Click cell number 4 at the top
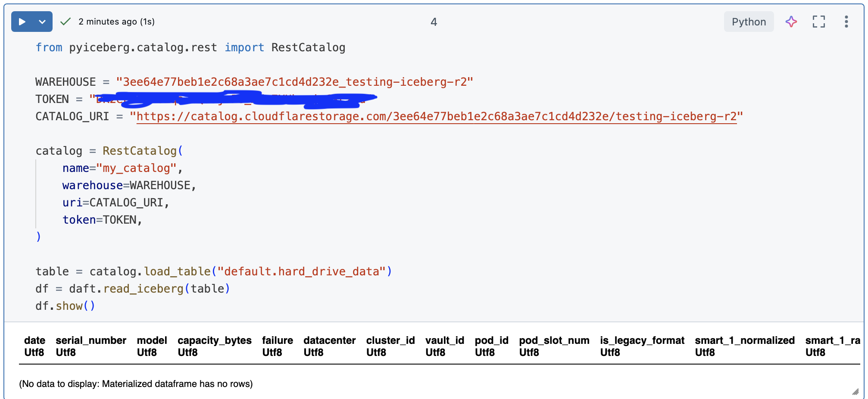 [434, 21]
